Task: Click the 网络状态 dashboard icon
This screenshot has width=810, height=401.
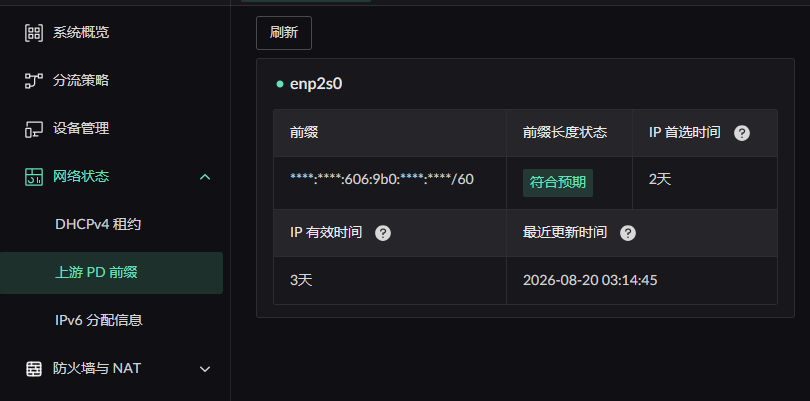Action: click(x=34, y=177)
